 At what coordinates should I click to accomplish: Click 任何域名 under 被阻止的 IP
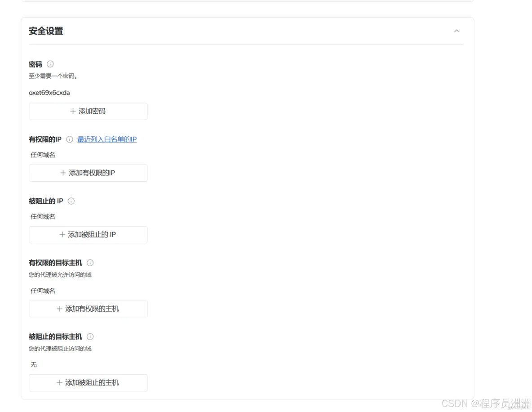pyautogui.click(x=43, y=217)
